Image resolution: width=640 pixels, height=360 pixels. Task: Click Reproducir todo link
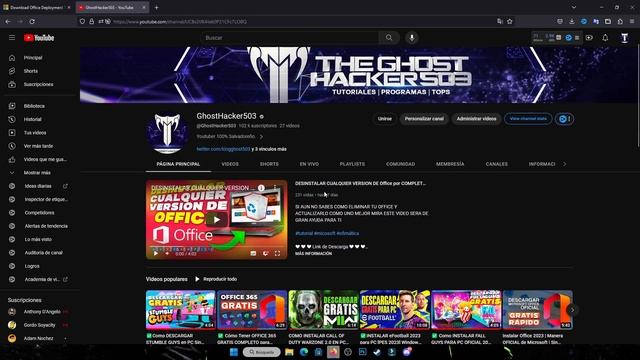coord(216,279)
